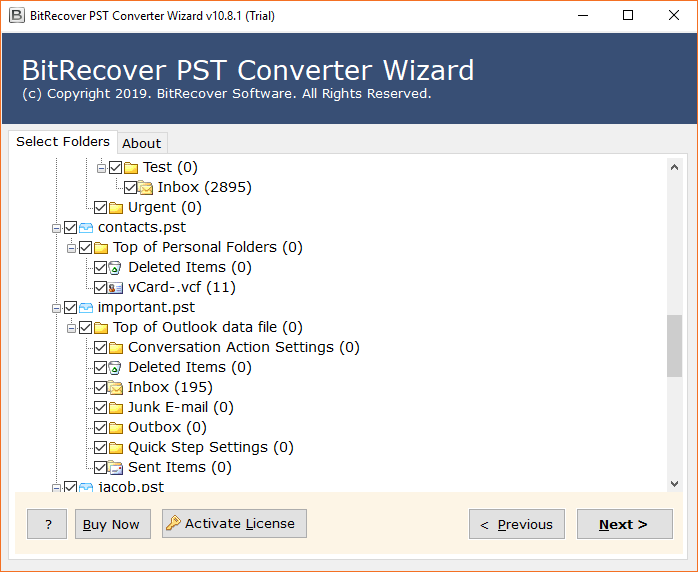Uncheck the Quick Step Settings checkbox
This screenshot has height=572, width=698.
[x=101, y=448]
